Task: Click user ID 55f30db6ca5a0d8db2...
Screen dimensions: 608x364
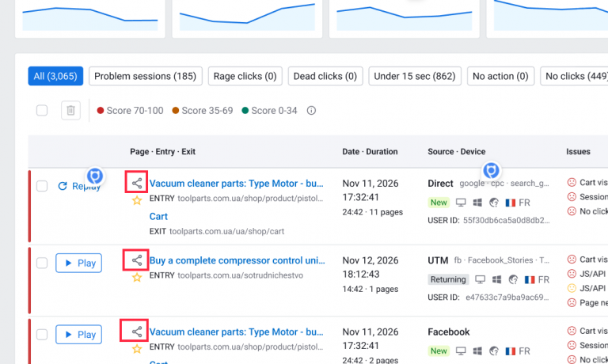Action: coord(507,220)
